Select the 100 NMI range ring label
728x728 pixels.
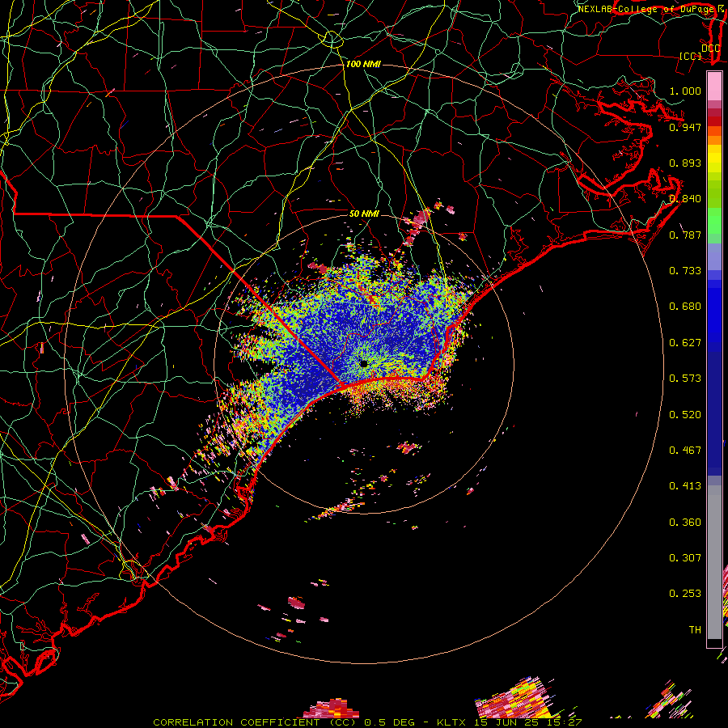(363, 64)
